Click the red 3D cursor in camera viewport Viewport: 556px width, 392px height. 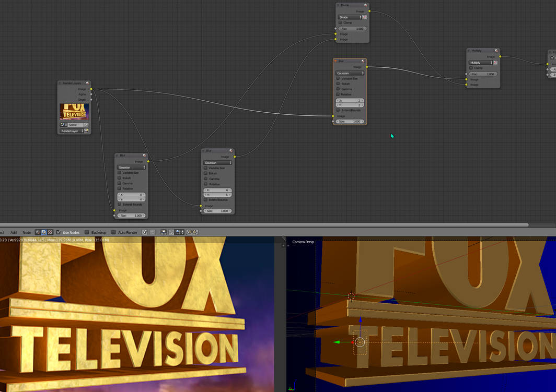(351, 296)
